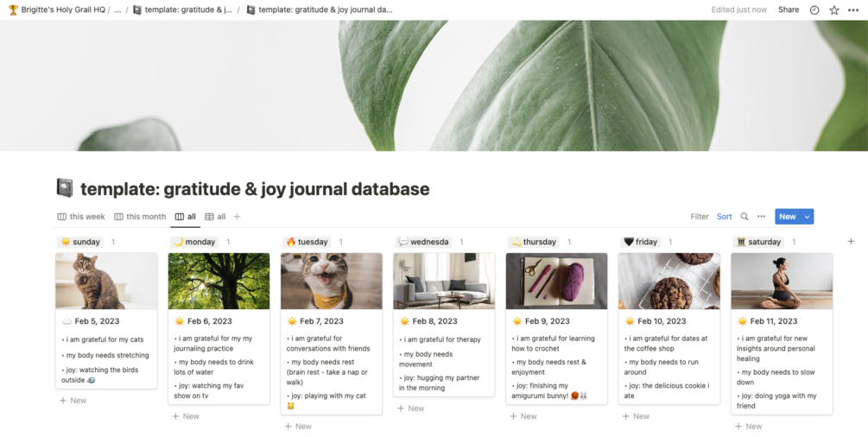Click black heart emoji on friday group
This screenshot has width=868, height=437.
(629, 242)
